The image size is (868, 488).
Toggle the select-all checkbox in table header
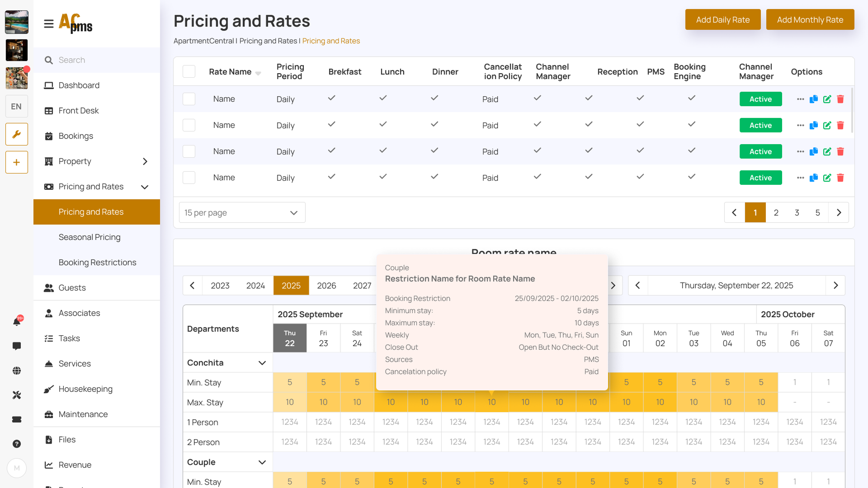pos(189,71)
